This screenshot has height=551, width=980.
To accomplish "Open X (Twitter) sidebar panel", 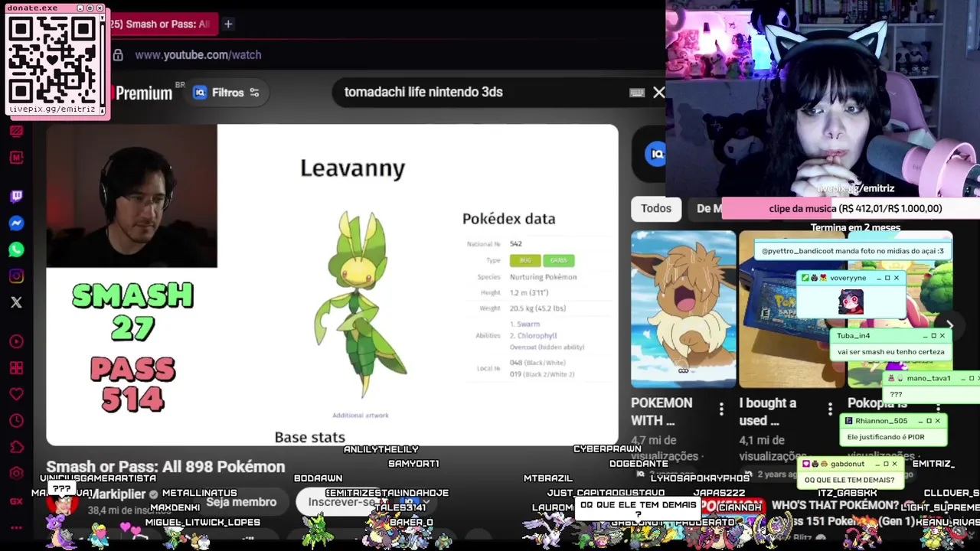I will (x=16, y=302).
